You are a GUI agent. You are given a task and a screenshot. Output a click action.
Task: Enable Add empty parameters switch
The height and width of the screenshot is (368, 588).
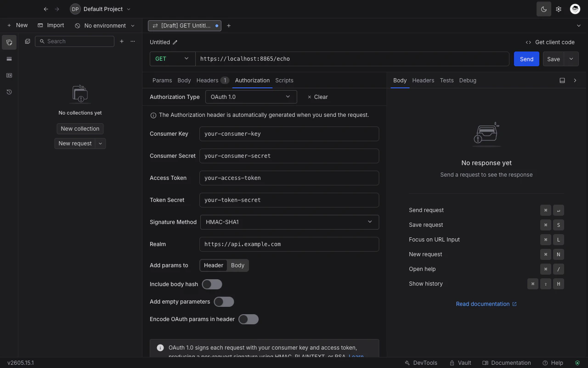coord(224,302)
